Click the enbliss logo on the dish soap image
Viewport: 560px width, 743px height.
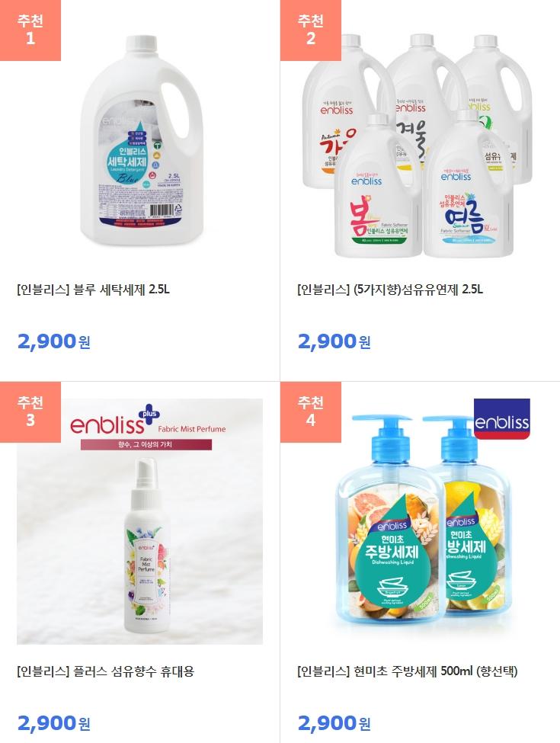[x=502, y=419]
